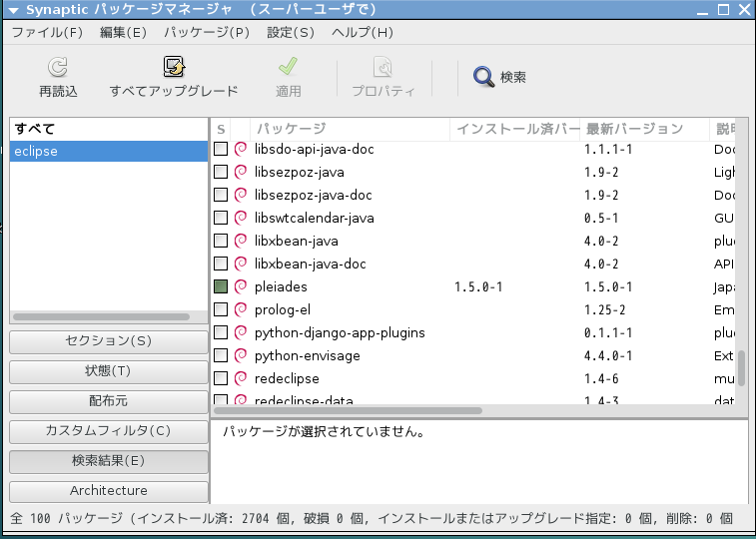This screenshot has height=539, width=756.
Task: Toggle status checkbox for prolog-el
Action: tap(221, 309)
